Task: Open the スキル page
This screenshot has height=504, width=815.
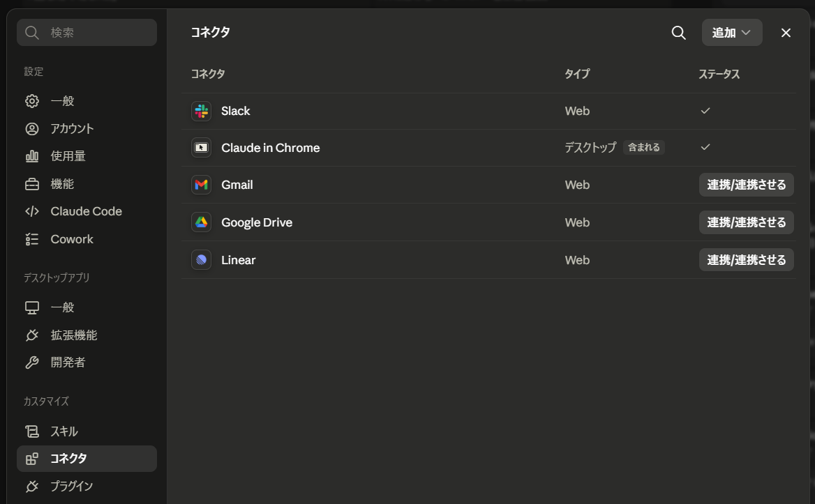Action: (x=87, y=432)
